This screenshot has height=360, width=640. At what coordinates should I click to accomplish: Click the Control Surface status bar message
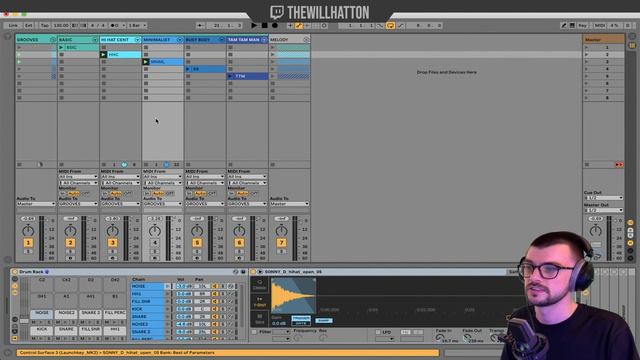coord(227,353)
